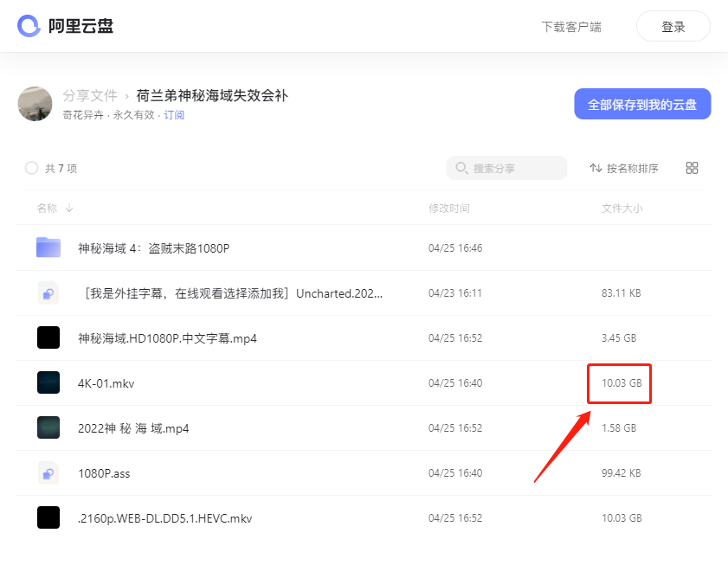Open the file named [我是外挂字幕…] Uncharted.202…
This screenshot has height=578, width=728.
pos(231,293)
